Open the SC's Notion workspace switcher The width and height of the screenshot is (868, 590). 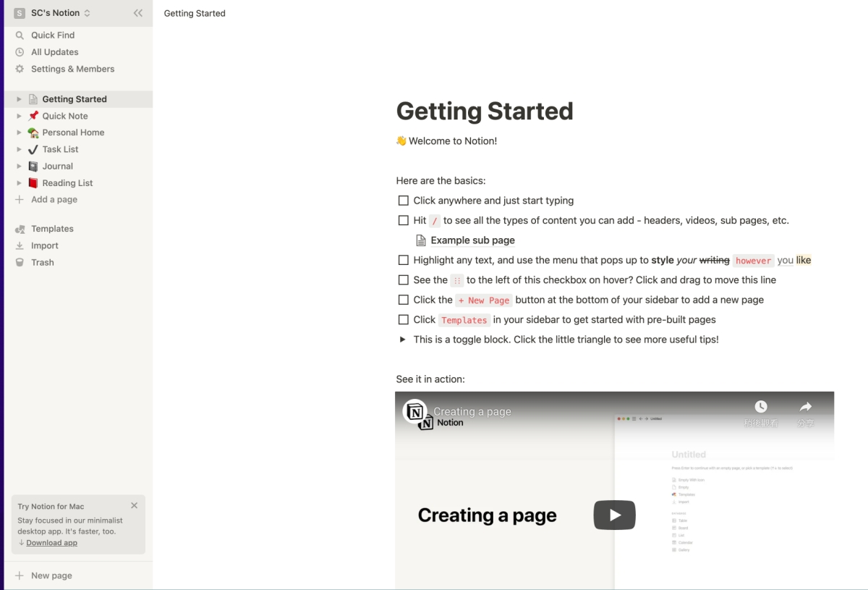pyautogui.click(x=53, y=13)
